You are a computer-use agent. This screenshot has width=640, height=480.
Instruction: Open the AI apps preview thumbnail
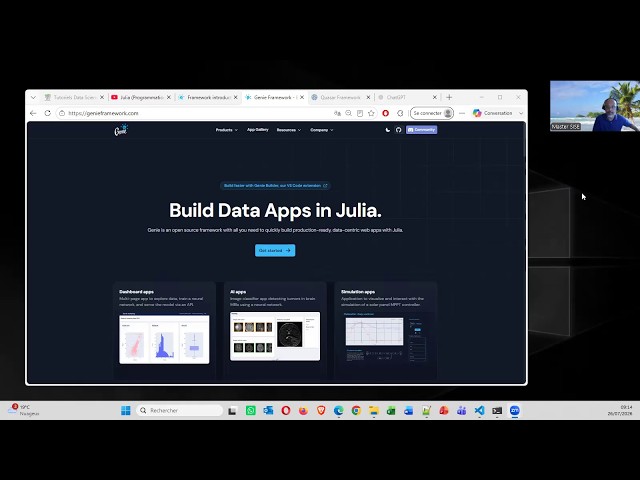(275, 336)
